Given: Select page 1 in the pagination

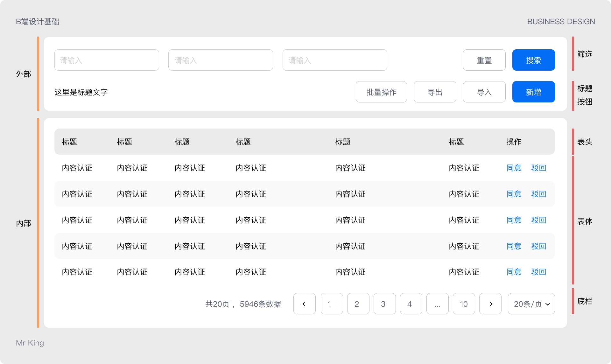Looking at the screenshot, I should (x=332, y=304).
